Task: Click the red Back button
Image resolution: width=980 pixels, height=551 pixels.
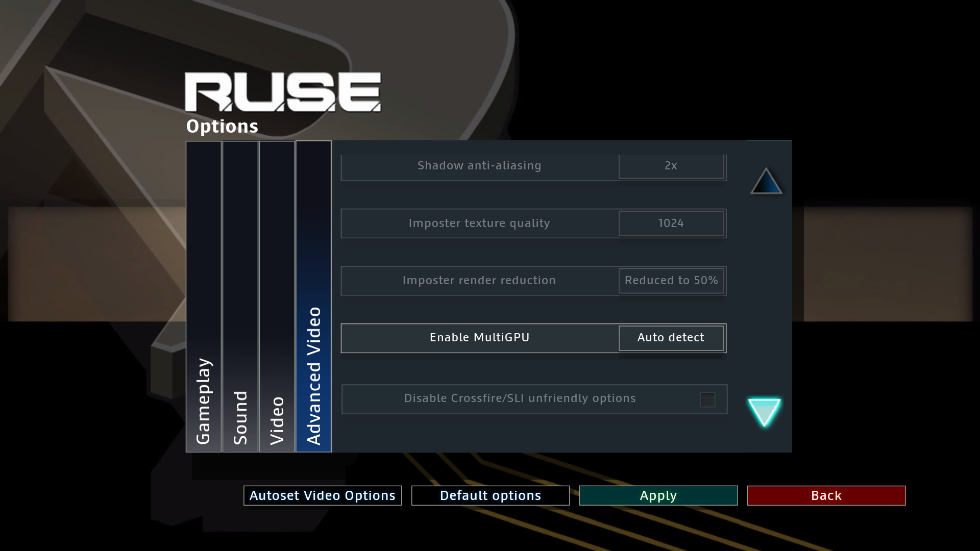Action: coord(826,495)
